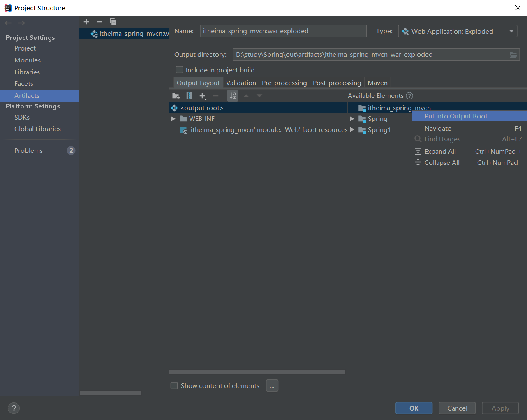Screen dimensions: 527x420
Task: Browse for the output directory folder
Action: click(x=513, y=55)
